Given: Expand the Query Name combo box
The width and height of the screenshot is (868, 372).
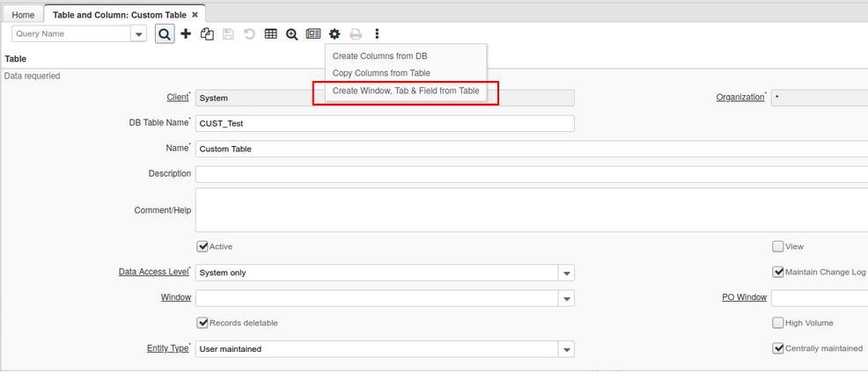Looking at the screenshot, I should click(x=138, y=33).
